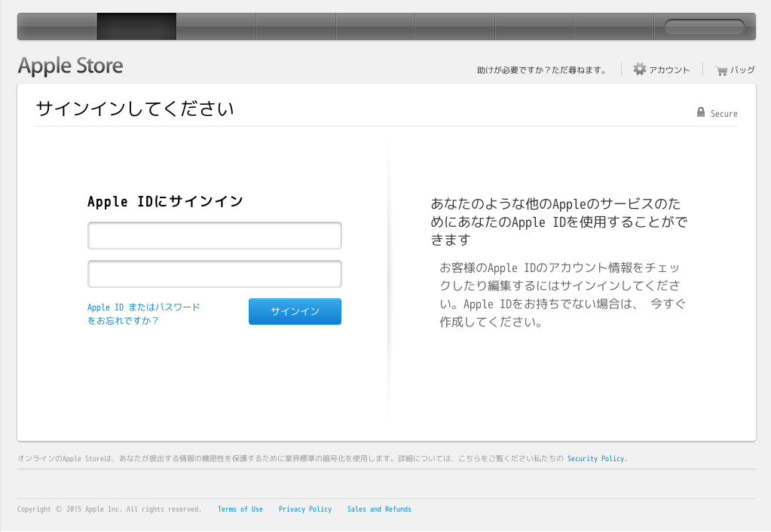Open the アカウント gear icon menu

tap(639, 69)
